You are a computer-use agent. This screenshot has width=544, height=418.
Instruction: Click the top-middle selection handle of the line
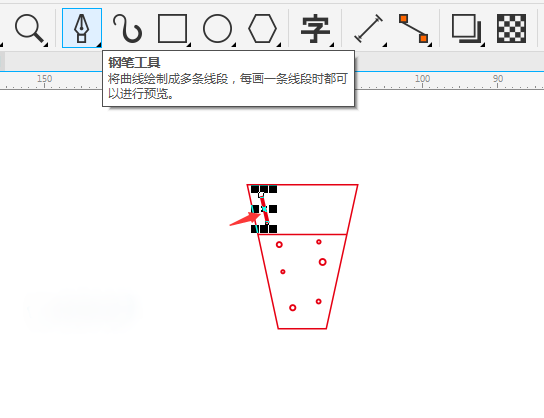tap(264, 189)
